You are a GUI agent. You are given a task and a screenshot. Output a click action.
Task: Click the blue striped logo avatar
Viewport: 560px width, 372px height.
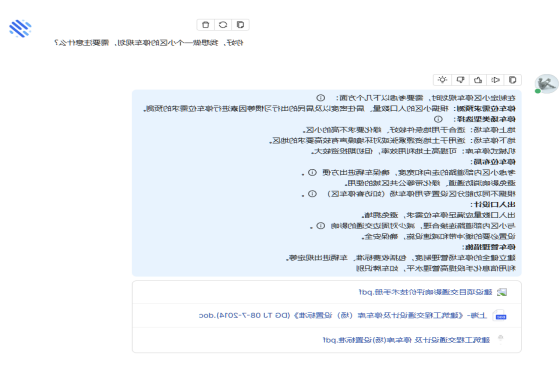click(x=20, y=29)
